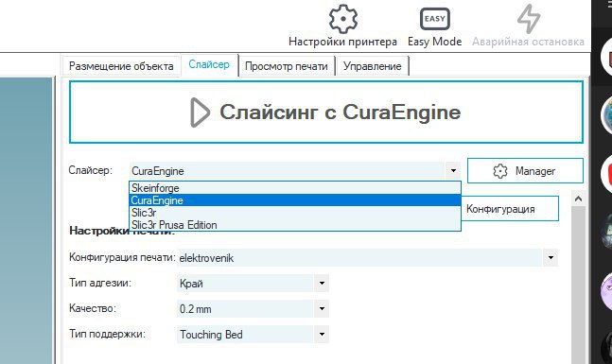Choose Skeinforge from the slicer list
Viewport: 612px width, 364px height.
tap(295, 188)
